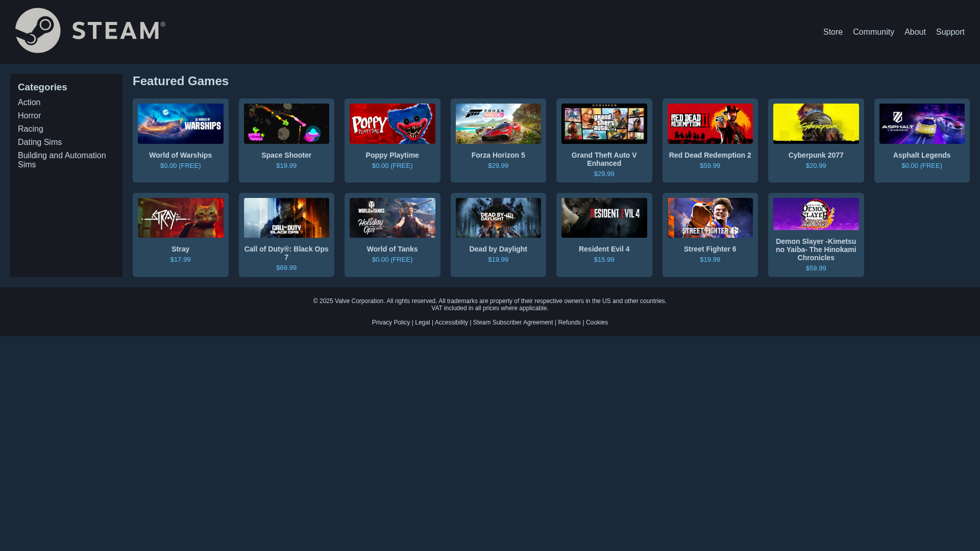Click the Red Dead Redemption 2 title
The height and width of the screenshot is (551, 980).
pyautogui.click(x=710, y=155)
